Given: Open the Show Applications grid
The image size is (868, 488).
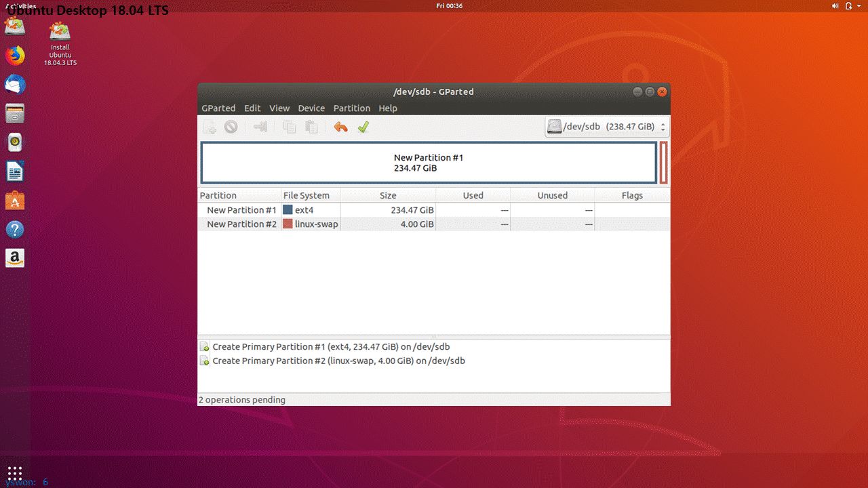Looking at the screenshot, I should 15,472.
